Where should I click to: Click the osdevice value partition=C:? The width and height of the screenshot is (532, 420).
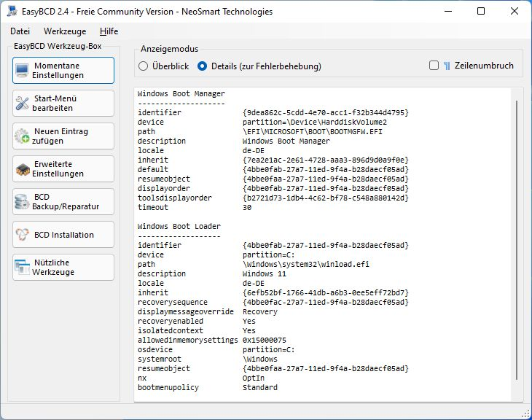[269, 349]
